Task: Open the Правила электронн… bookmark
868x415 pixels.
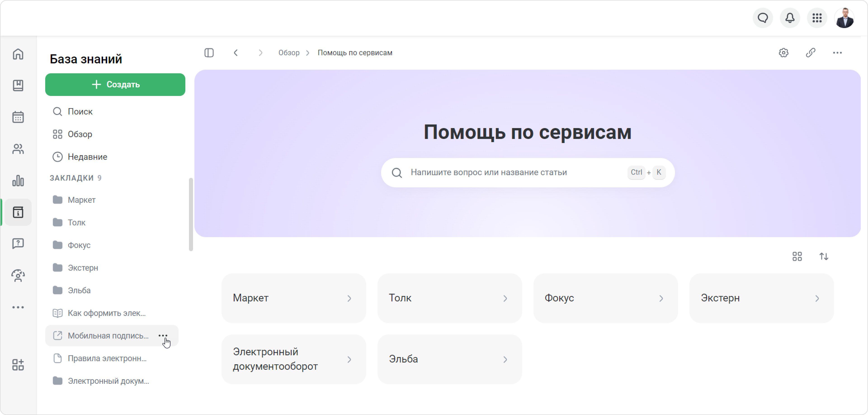Action: point(112,358)
